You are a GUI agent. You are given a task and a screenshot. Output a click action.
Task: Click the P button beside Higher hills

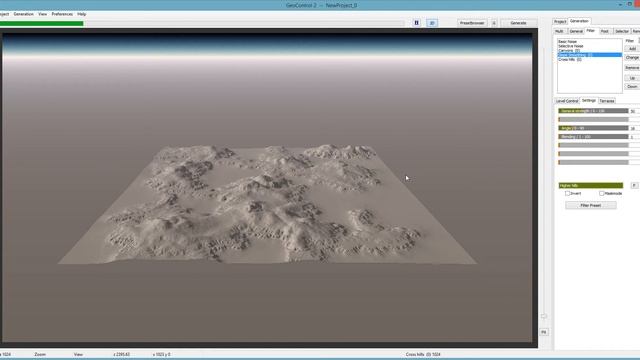pyautogui.click(x=634, y=185)
